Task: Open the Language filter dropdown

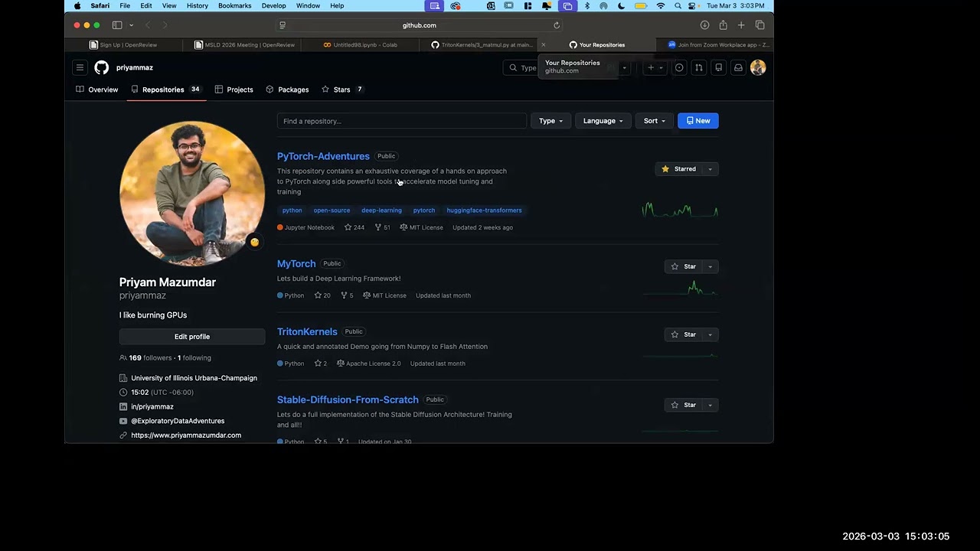Action: coord(603,121)
